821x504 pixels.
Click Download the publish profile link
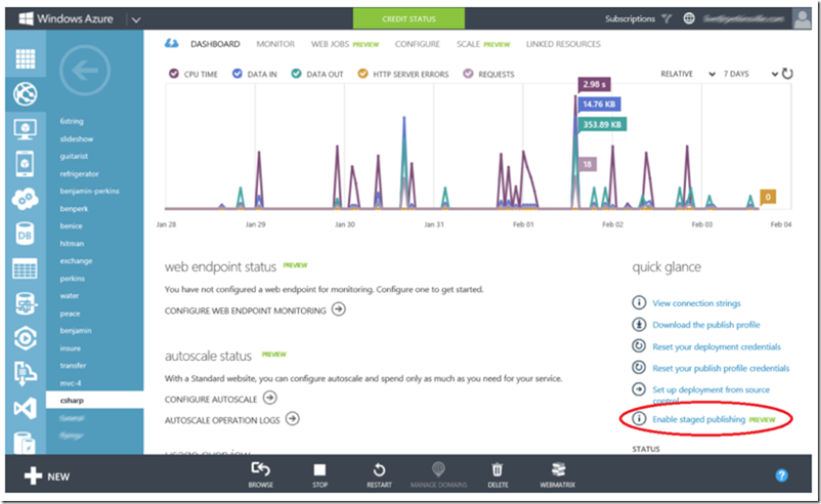(x=706, y=324)
